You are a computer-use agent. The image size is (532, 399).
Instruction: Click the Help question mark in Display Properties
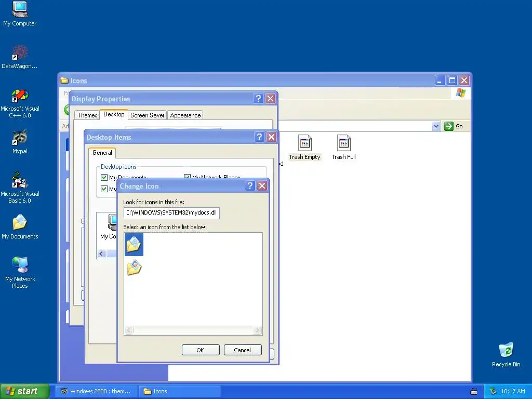click(258, 98)
